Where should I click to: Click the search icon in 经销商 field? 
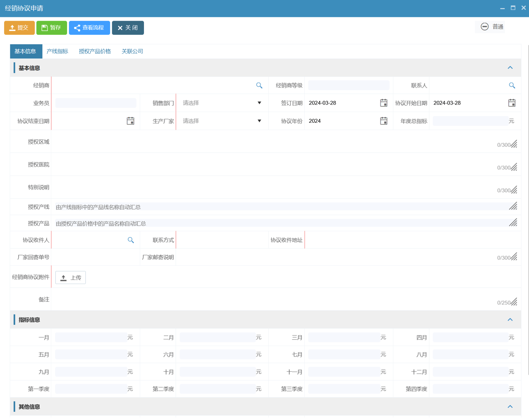259,86
